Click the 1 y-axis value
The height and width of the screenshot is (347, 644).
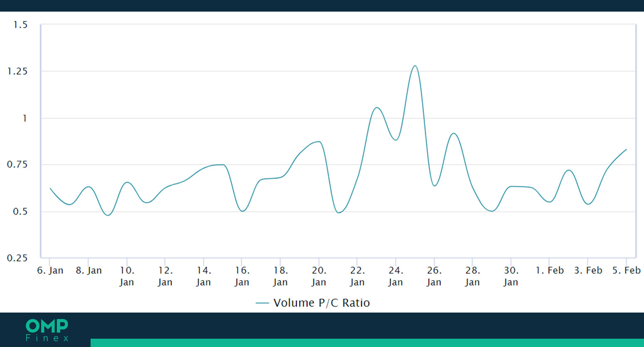pyautogui.click(x=25, y=118)
